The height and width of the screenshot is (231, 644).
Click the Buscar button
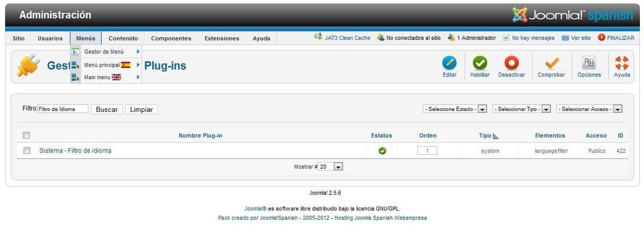[x=107, y=109]
